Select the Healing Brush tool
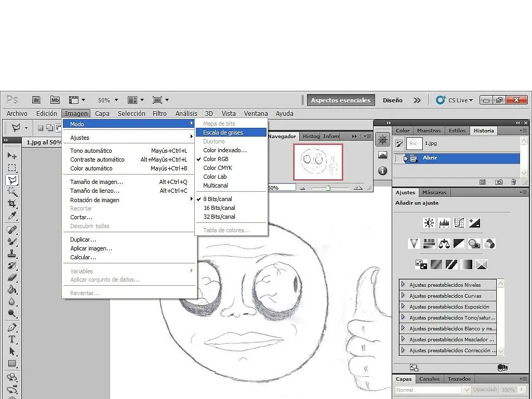 pyautogui.click(x=12, y=230)
